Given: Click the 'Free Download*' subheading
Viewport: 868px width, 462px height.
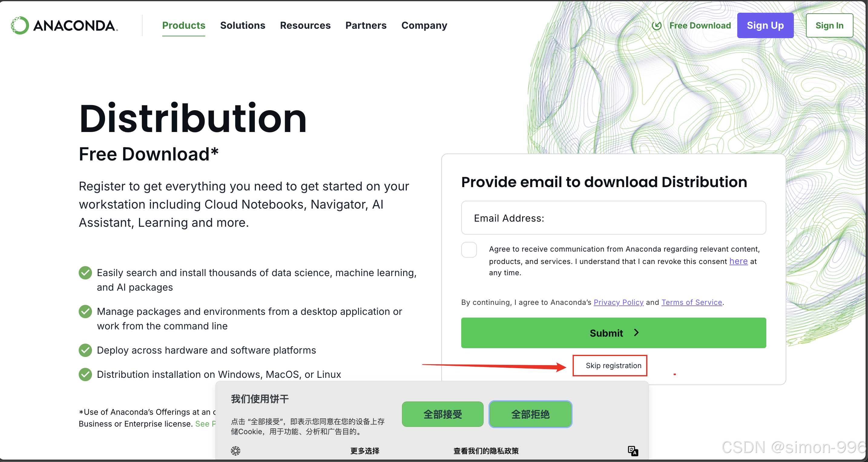Looking at the screenshot, I should pos(149,154).
